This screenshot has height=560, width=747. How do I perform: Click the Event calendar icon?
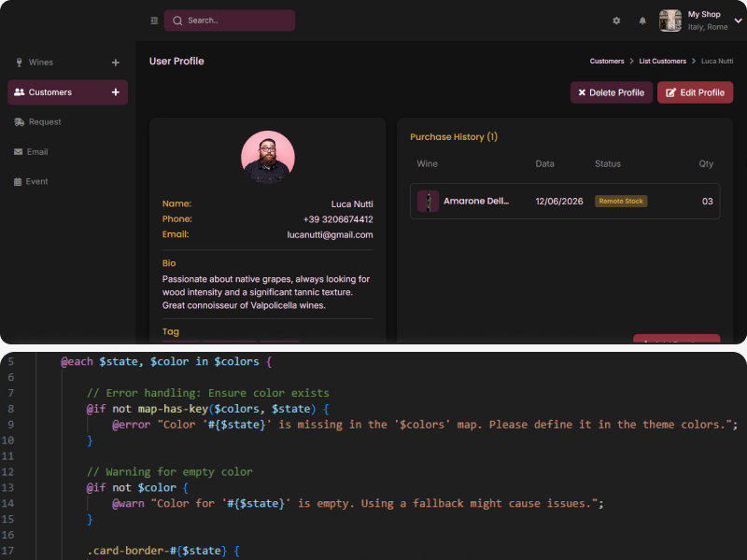(x=18, y=181)
